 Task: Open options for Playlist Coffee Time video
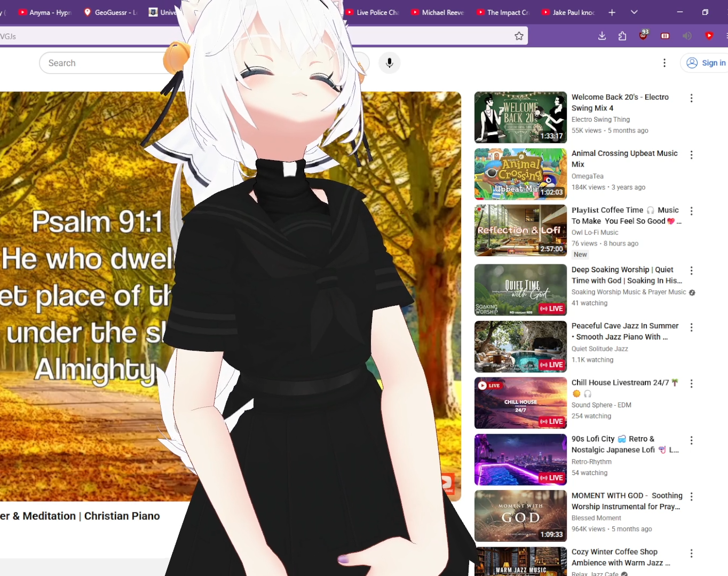[x=692, y=211]
